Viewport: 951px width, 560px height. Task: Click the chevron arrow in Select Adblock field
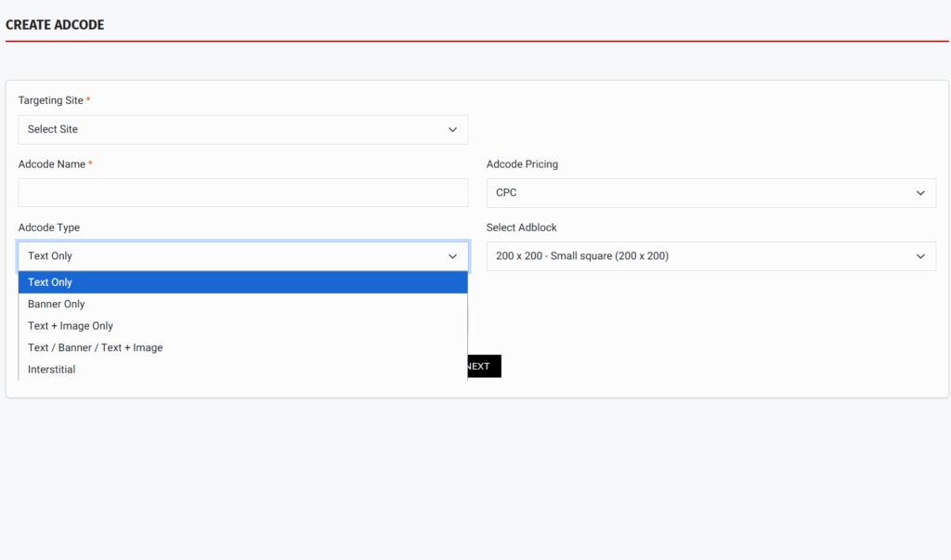[x=920, y=256]
